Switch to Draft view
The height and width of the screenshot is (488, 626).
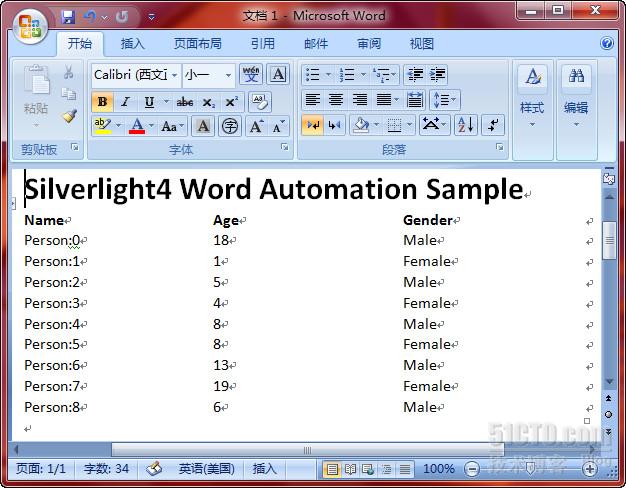tap(404, 469)
